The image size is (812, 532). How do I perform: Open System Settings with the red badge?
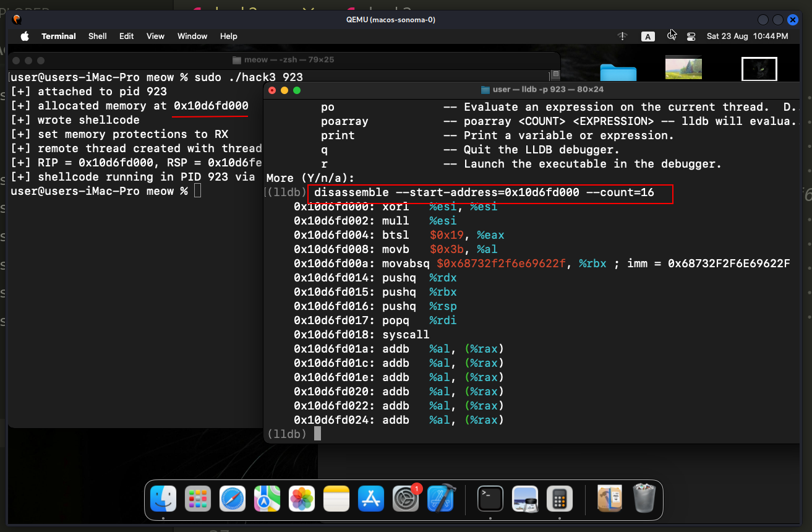click(406, 499)
